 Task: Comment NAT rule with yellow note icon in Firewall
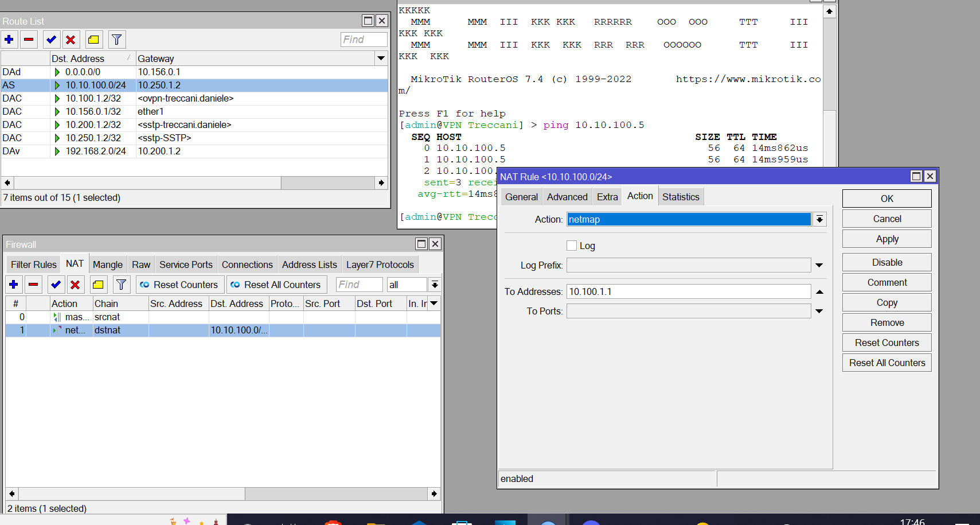point(99,285)
